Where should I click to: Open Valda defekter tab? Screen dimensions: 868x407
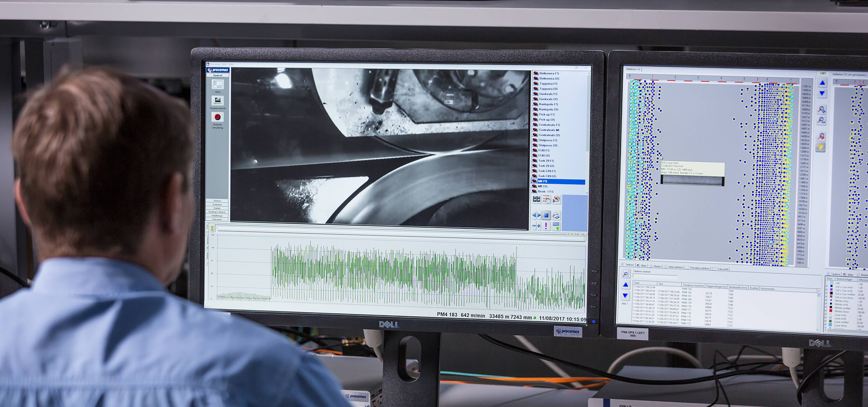click(674, 267)
